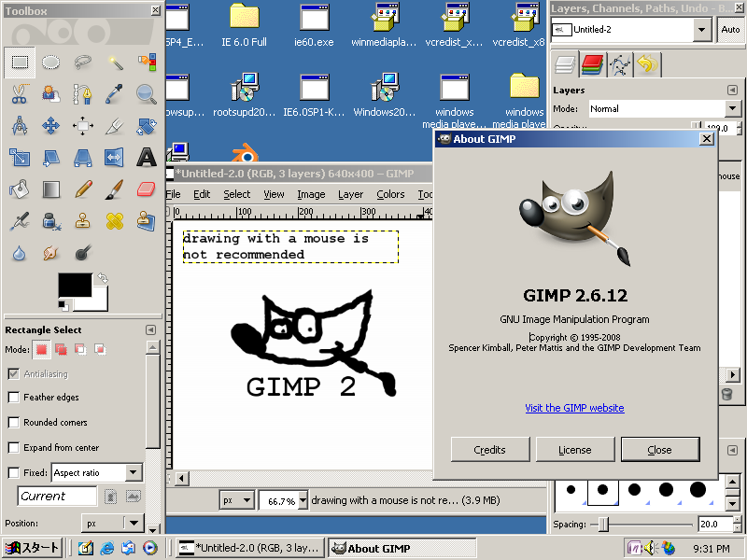Set selection mode to Intersect with selection
The height and width of the screenshot is (560, 747).
pyautogui.click(x=100, y=350)
